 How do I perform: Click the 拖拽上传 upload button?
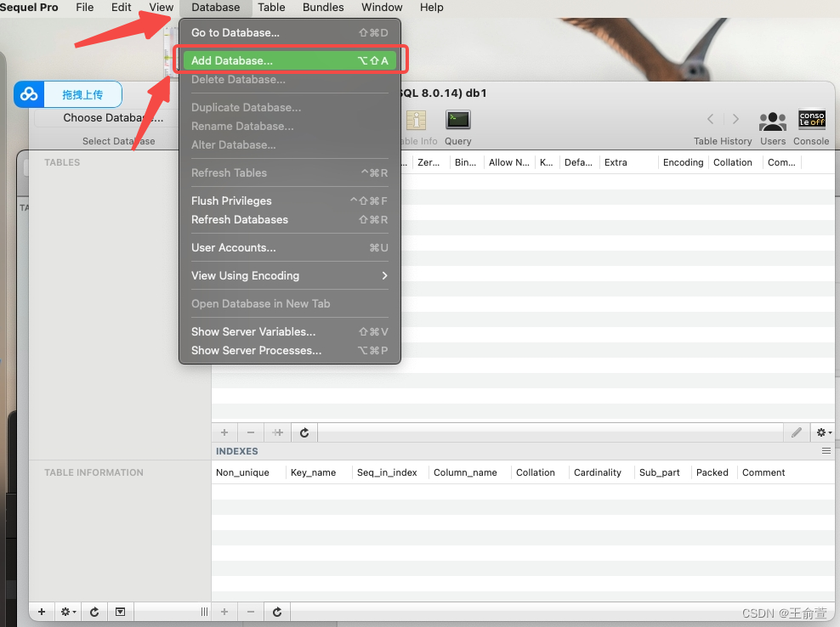point(82,95)
